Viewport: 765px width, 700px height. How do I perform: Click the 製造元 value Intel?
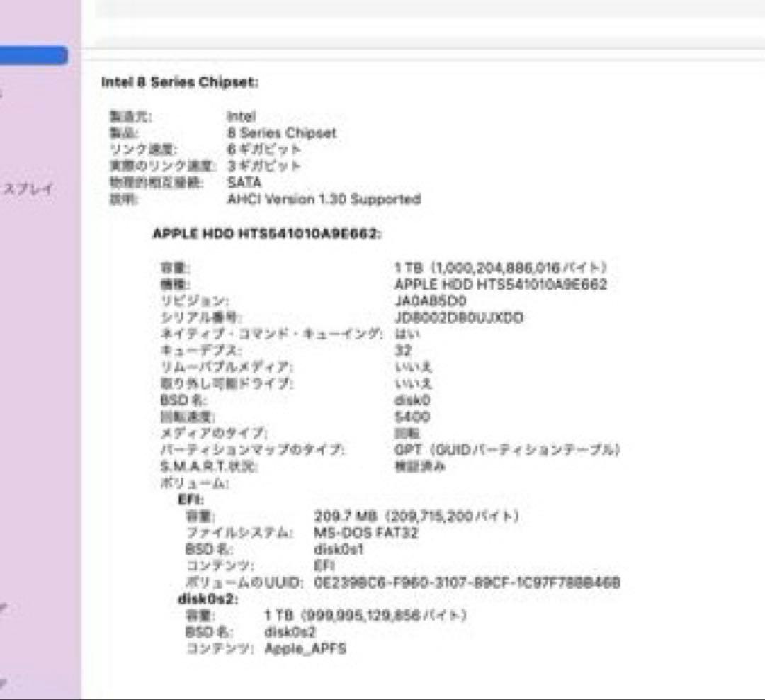pos(243,115)
